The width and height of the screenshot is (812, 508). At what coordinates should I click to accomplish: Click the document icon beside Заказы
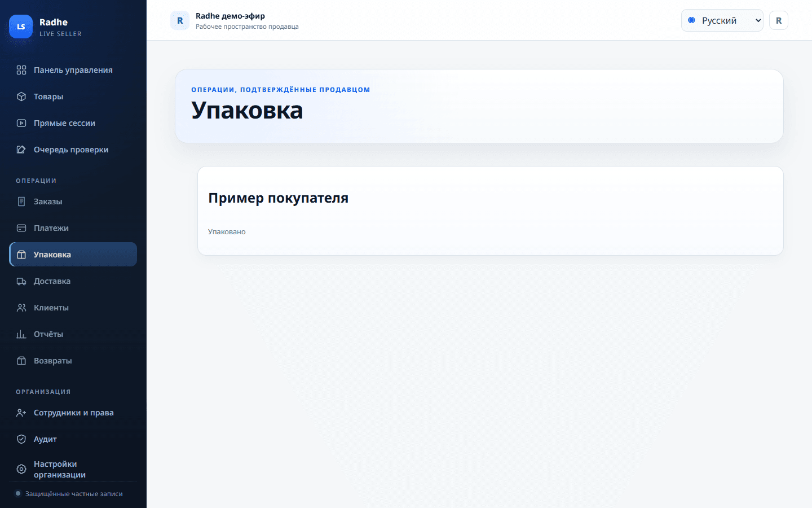point(21,202)
